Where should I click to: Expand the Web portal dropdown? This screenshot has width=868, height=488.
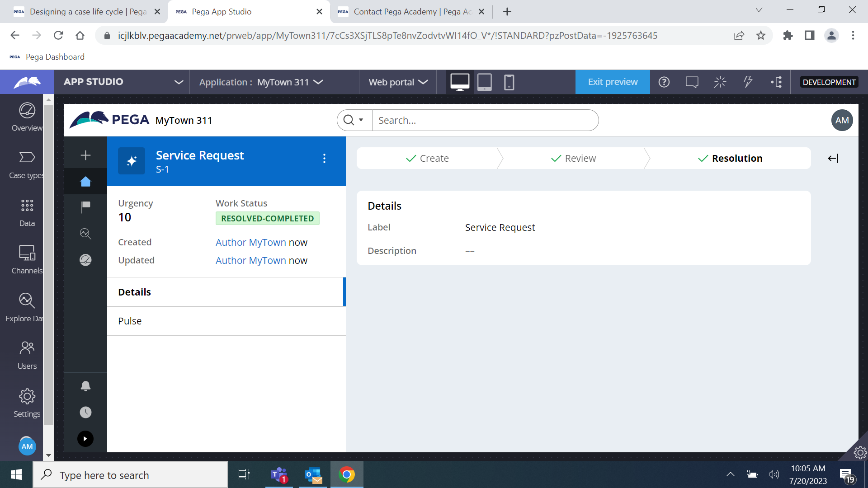coord(398,82)
